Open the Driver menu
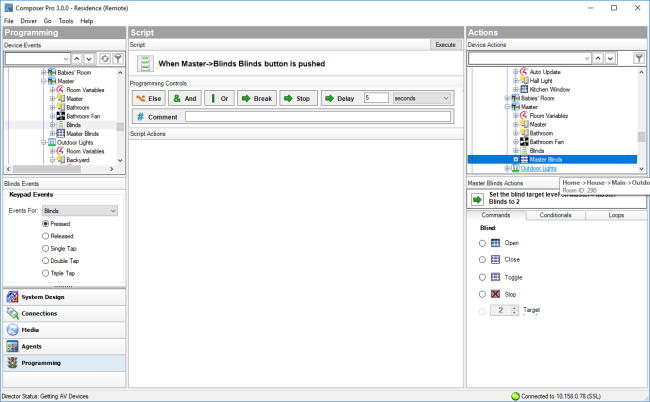 [x=29, y=21]
